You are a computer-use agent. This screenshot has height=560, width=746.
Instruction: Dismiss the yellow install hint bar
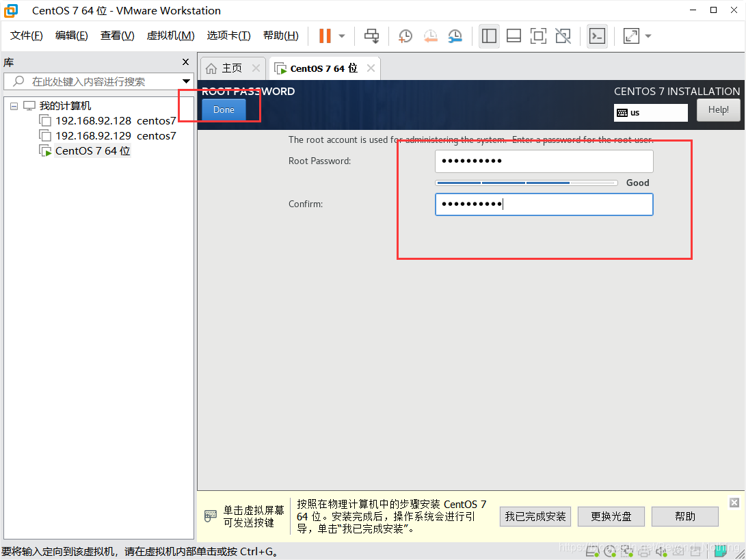[x=734, y=503]
